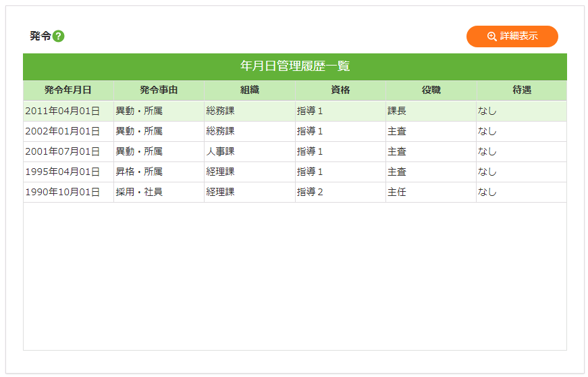This screenshot has width=588, height=377.
Task: Select the row dated 1990年10月01日
Action: pyautogui.click(x=63, y=192)
